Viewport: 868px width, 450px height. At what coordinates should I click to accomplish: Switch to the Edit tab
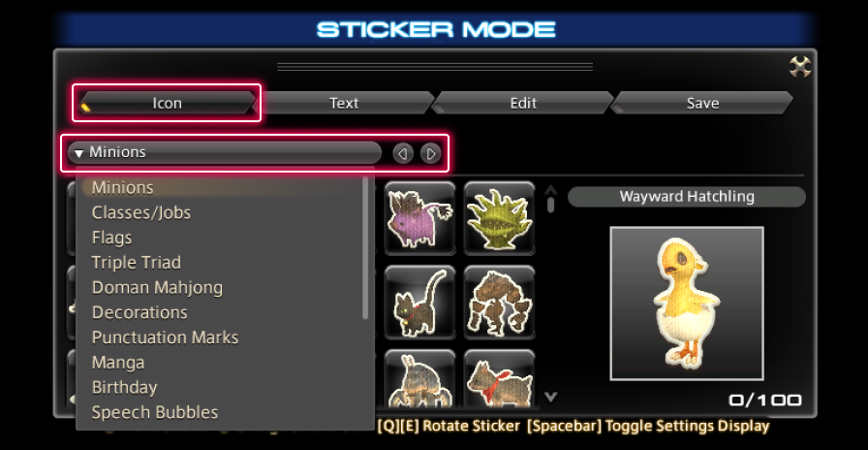(523, 103)
